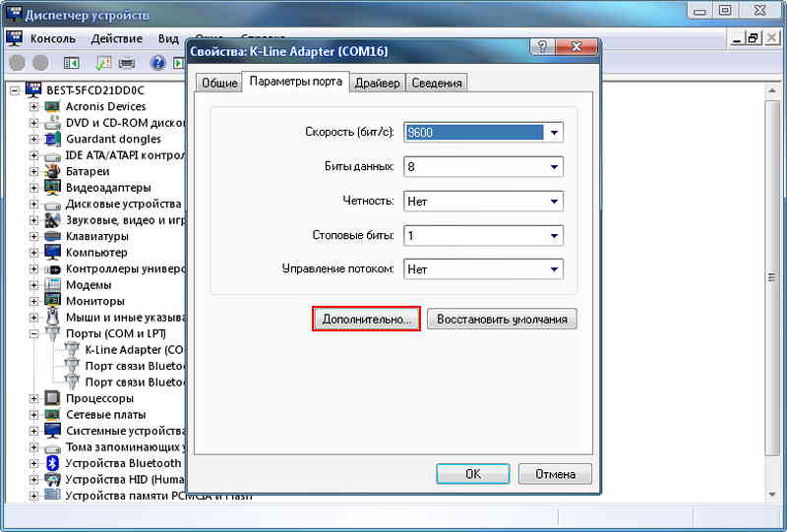The width and height of the screenshot is (787, 532).
Task: Expand the Процессоры tree node
Action: pos(33,398)
